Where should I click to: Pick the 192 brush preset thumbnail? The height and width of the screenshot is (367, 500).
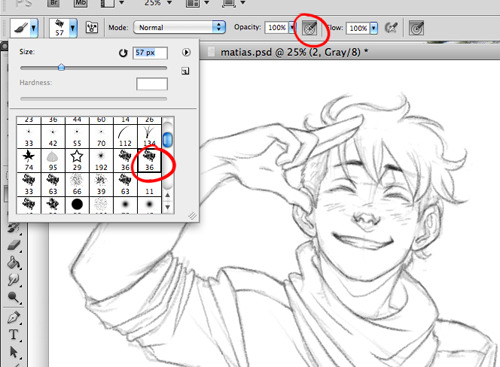pos(101,160)
